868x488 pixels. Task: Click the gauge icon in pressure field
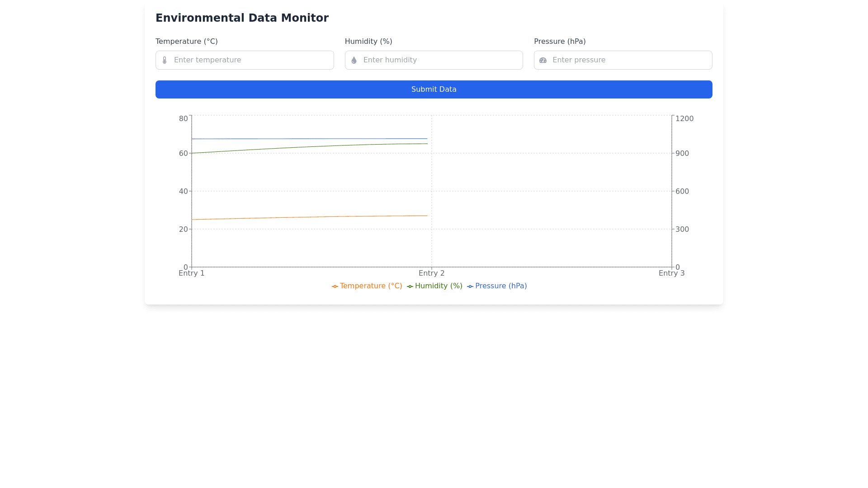click(543, 60)
